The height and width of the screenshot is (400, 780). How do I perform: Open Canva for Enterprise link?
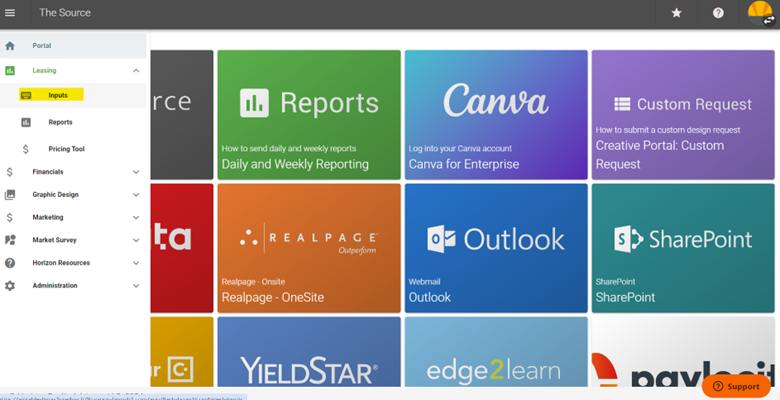tap(464, 164)
